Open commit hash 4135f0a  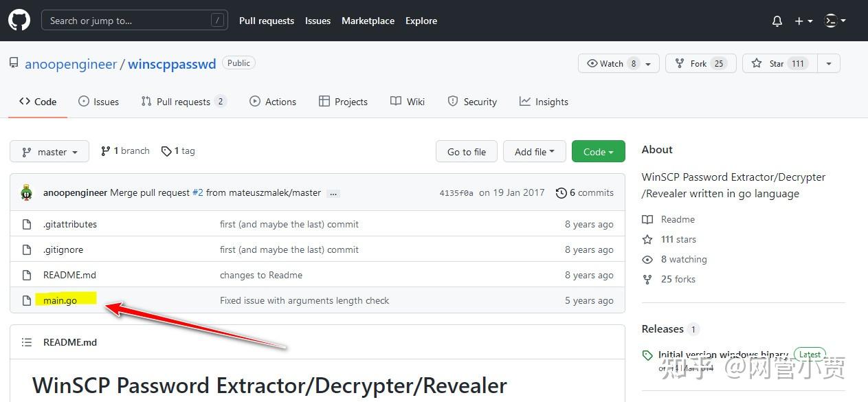point(456,193)
